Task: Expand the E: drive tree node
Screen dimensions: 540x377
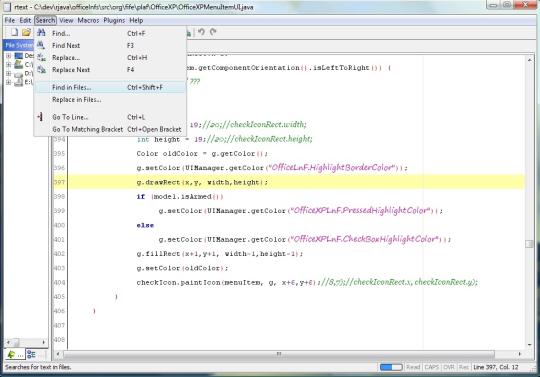Action: pyautogui.click(x=8, y=82)
